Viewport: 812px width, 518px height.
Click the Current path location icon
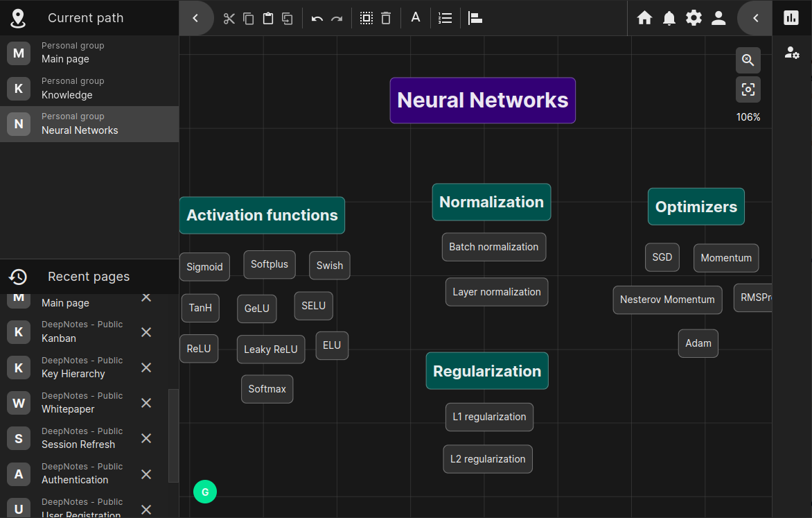tap(18, 19)
